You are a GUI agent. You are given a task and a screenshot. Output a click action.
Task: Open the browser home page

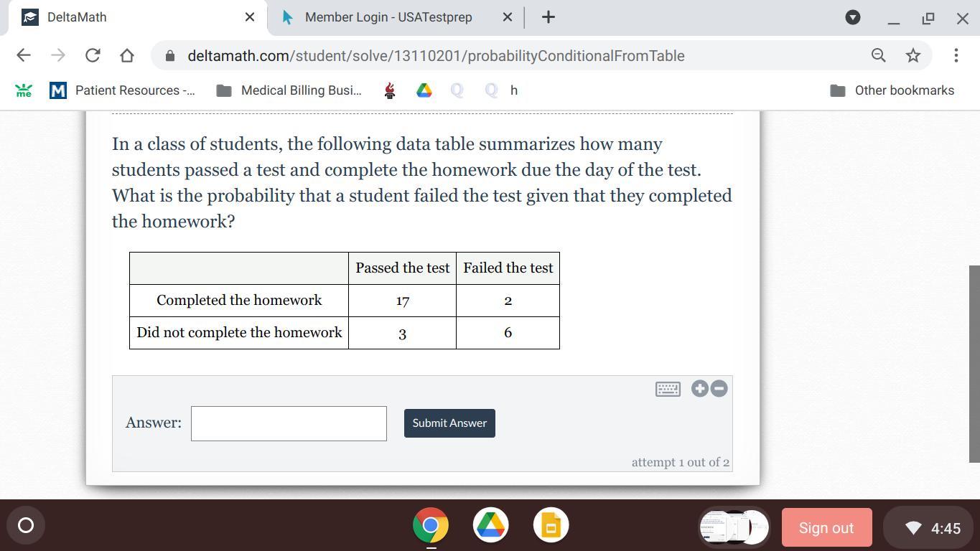[x=127, y=55]
